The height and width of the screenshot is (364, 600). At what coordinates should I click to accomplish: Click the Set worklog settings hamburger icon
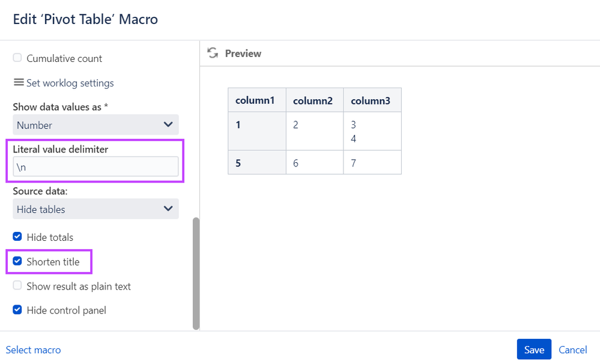click(19, 82)
